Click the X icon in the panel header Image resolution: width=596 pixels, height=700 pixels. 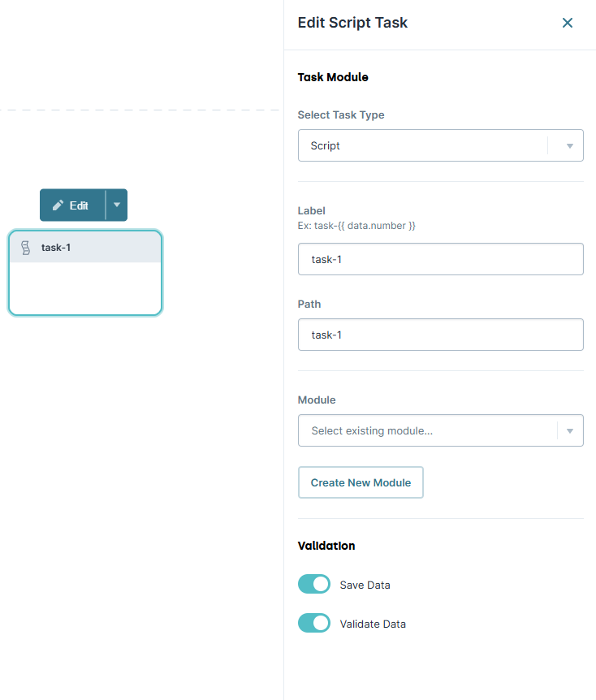(x=567, y=23)
